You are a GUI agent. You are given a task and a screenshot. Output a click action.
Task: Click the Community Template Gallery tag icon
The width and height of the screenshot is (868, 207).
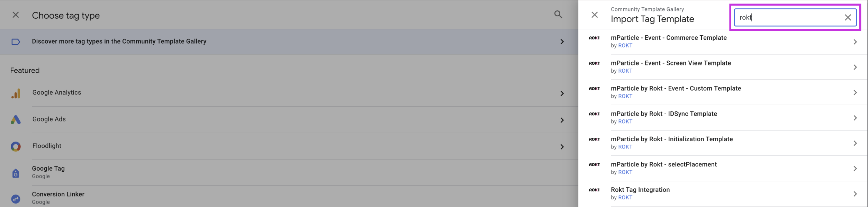16,42
